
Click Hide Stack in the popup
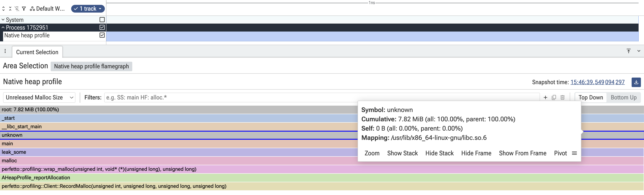point(440,153)
